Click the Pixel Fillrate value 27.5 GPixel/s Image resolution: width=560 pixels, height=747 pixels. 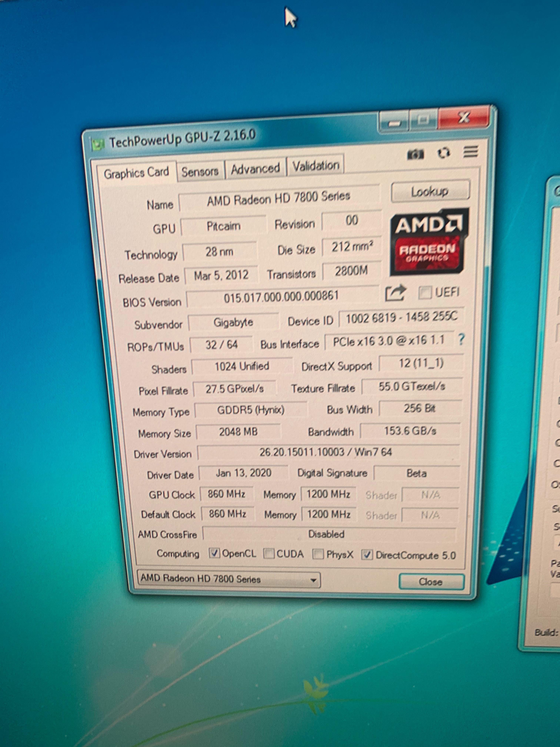235,389
